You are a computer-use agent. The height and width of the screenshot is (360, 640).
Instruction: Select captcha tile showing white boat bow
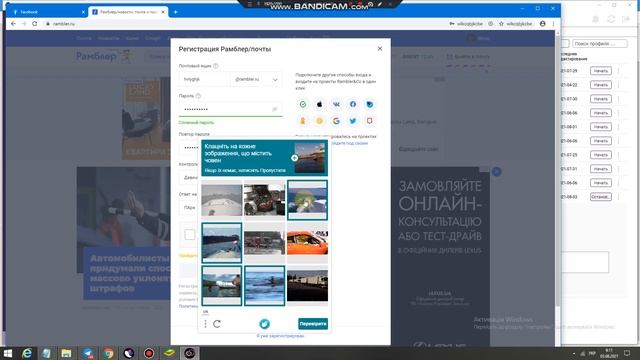[222, 200]
